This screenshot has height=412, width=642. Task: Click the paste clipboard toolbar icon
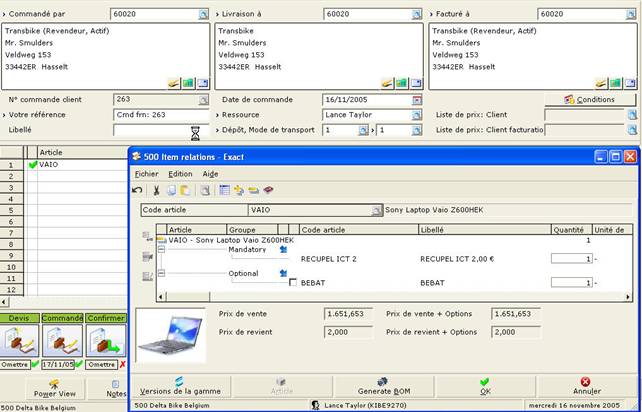pos(185,190)
